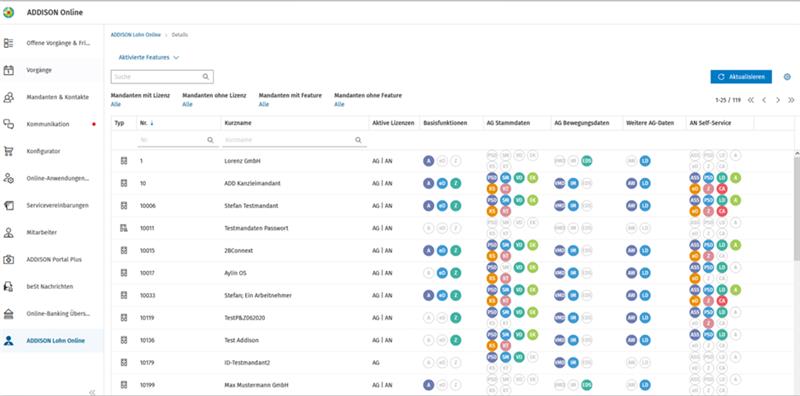Click the 1-25 / 119 page counter
Screen dimensions: 800x396
click(728, 100)
